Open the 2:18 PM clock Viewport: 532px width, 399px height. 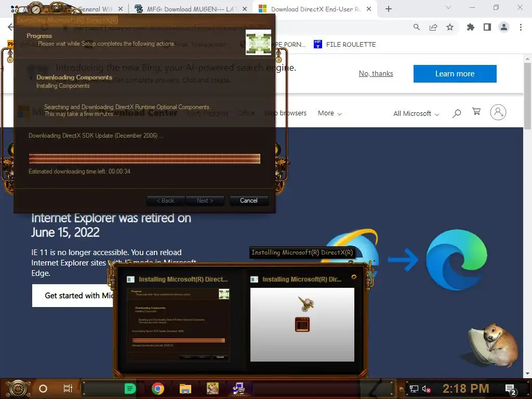pos(465,389)
